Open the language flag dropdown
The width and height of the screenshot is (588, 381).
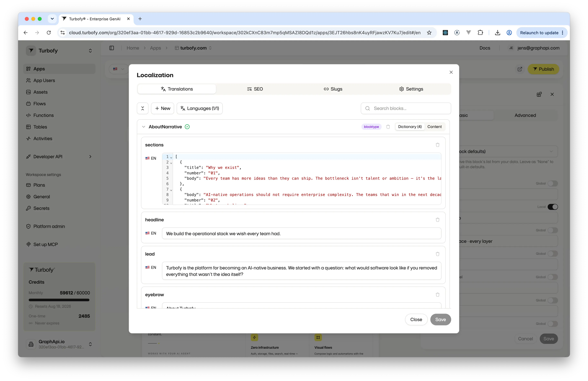click(119, 69)
